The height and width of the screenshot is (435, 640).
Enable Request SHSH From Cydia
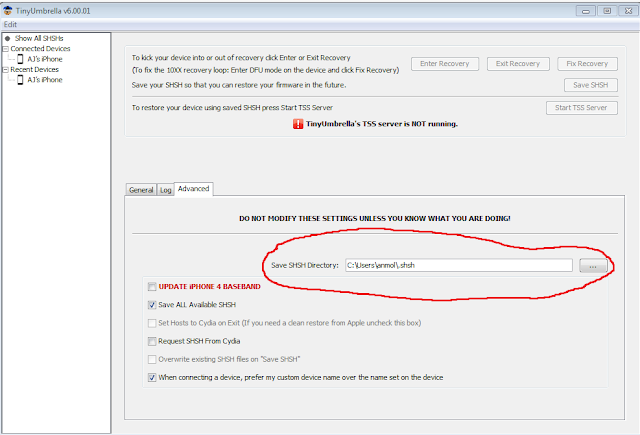pos(152,341)
